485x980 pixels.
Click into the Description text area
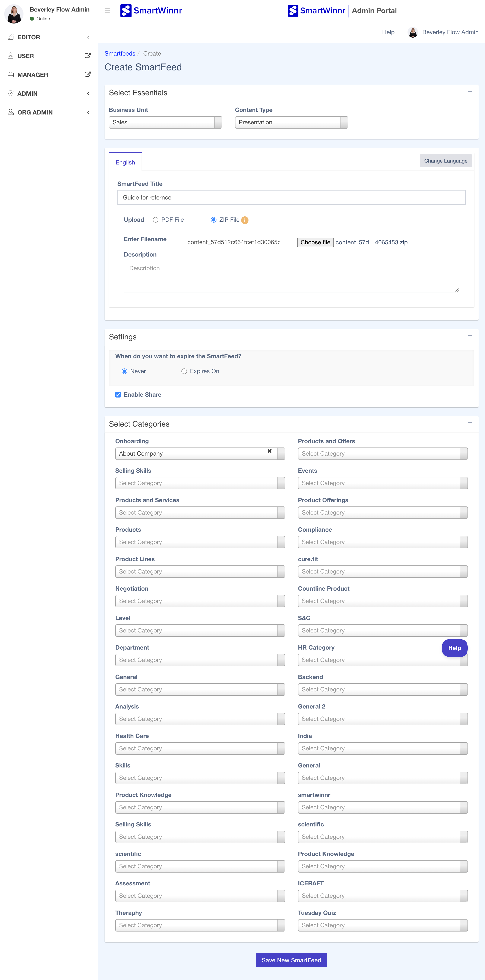click(291, 277)
